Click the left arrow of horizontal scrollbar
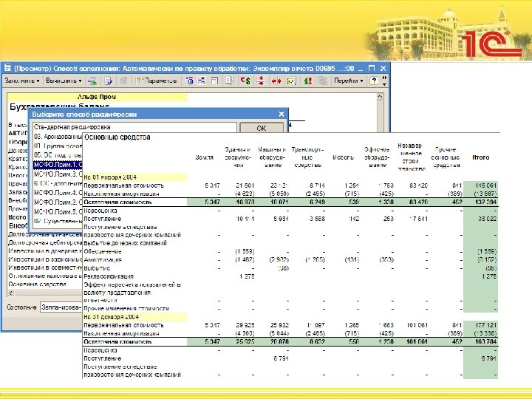The height and width of the screenshot is (399, 532). [11, 293]
